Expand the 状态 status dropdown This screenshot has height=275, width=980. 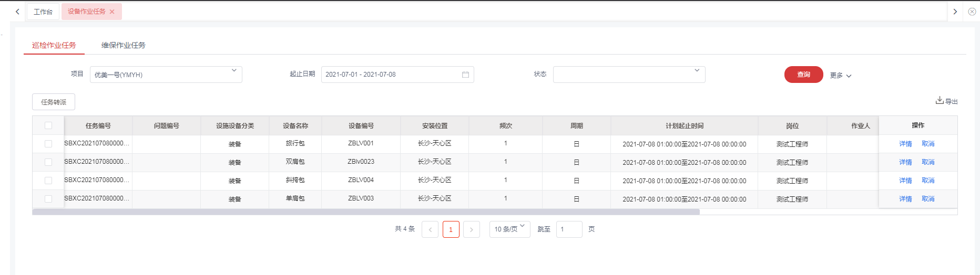coord(629,75)
